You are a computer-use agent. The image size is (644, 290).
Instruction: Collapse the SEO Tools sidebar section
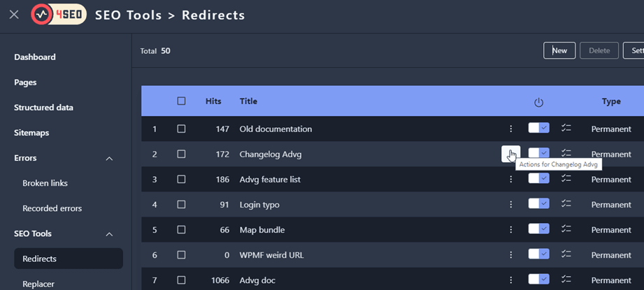click(x=109, y=234)
